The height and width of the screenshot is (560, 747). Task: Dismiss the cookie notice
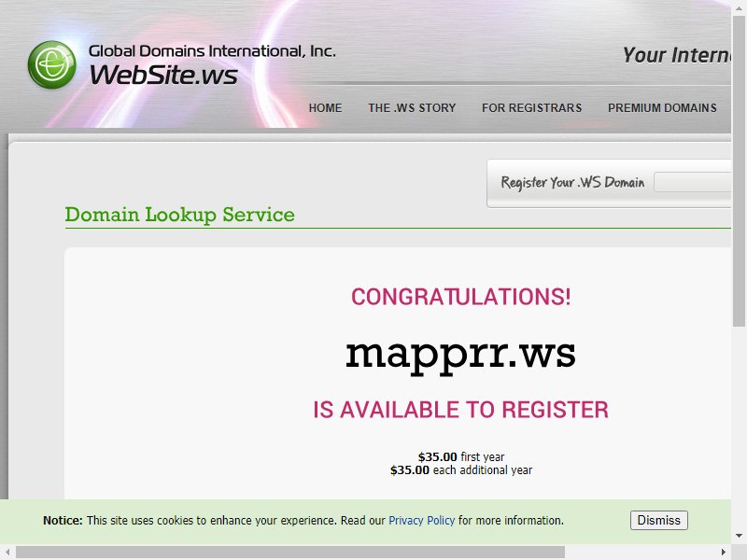[659, 520]
